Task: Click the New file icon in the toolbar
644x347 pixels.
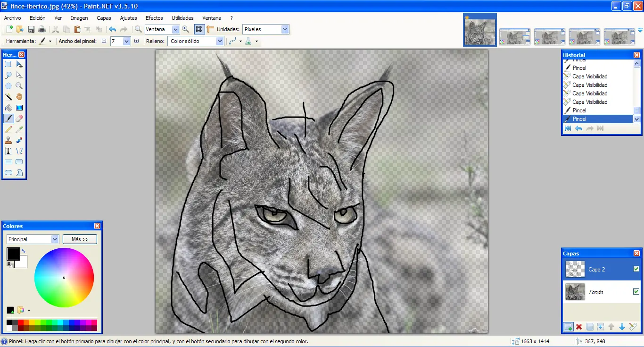Action: click(x=9, y=29)
